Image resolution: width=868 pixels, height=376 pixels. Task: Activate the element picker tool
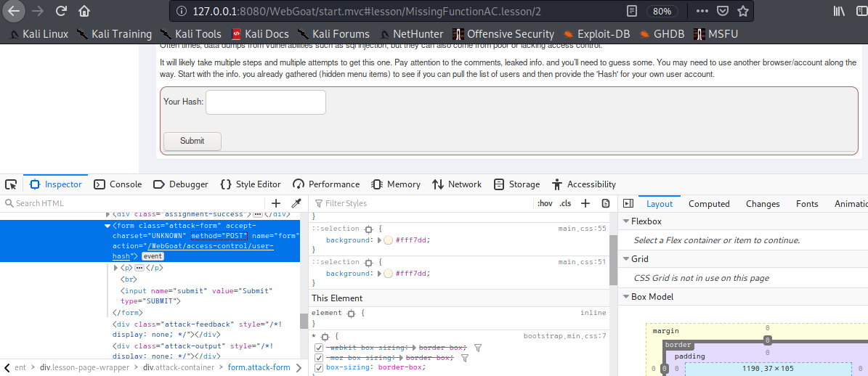coord(11,184)
